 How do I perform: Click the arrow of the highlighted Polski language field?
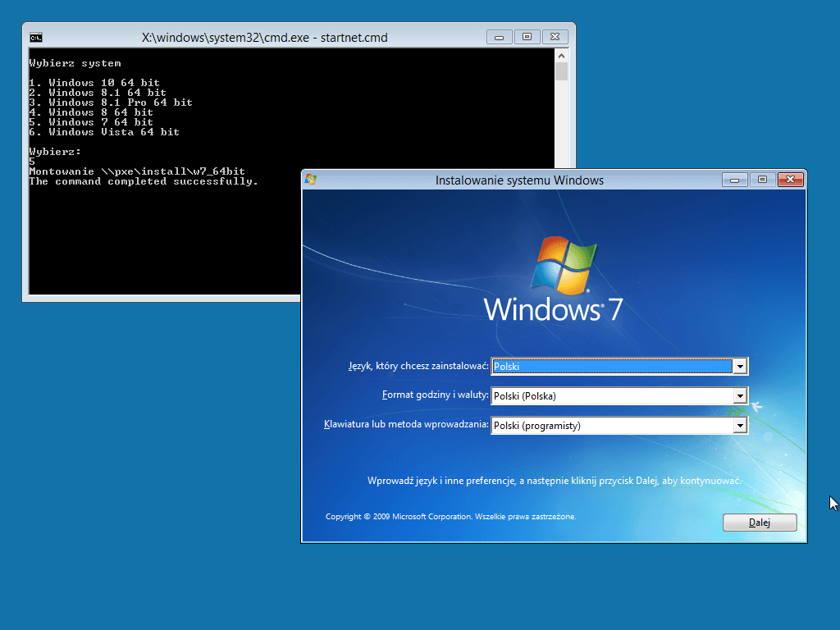coord(740,367)
